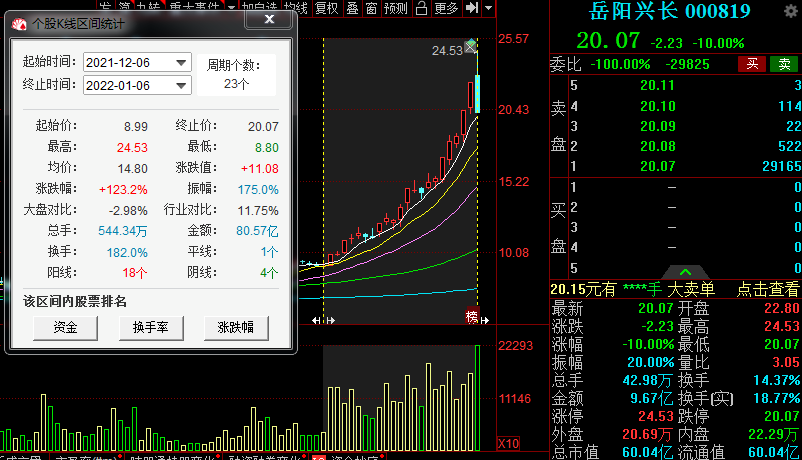The width and height of the screenshot is (802, 460).
Task: Click the 窗 window toolbar item
Action: pos(371,8)
